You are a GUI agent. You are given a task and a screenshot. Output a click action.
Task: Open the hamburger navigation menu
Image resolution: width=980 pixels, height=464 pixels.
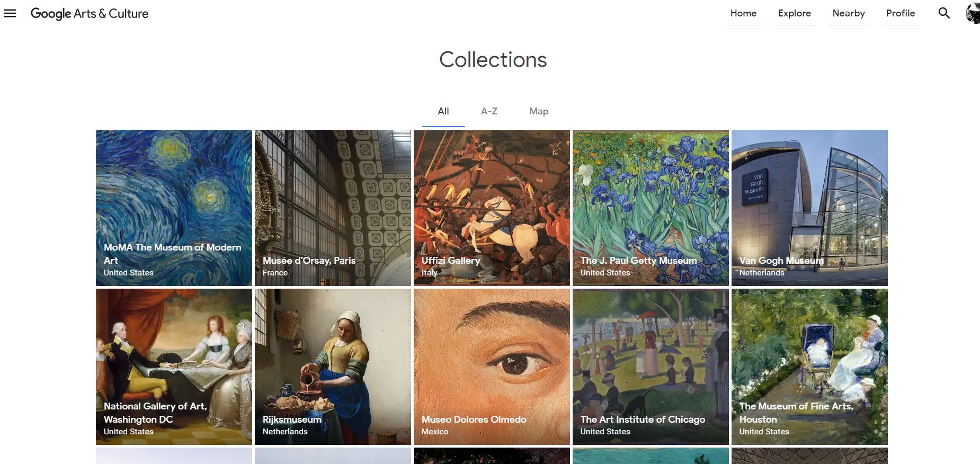[10, 13]
